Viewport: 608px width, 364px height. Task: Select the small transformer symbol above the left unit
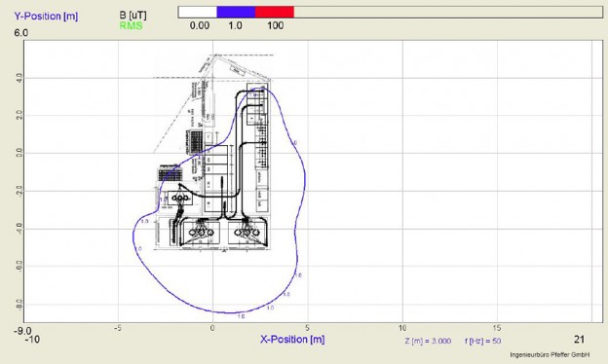pos(180,199)
